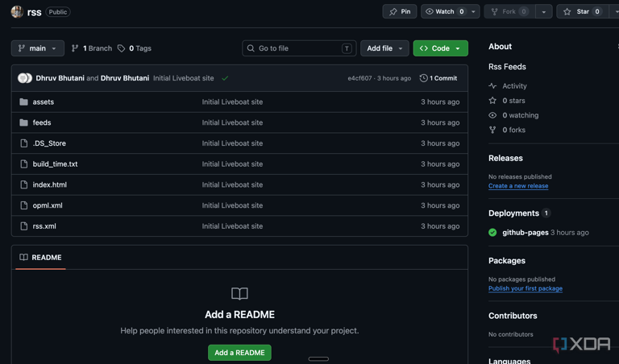Viewport: 619px width, 364px height.
Task: Click the feeds folder icon
Action: [23, 122]
